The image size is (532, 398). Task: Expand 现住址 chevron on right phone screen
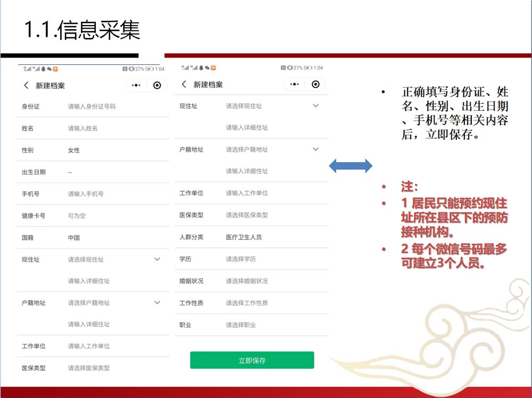pos(315,106)
